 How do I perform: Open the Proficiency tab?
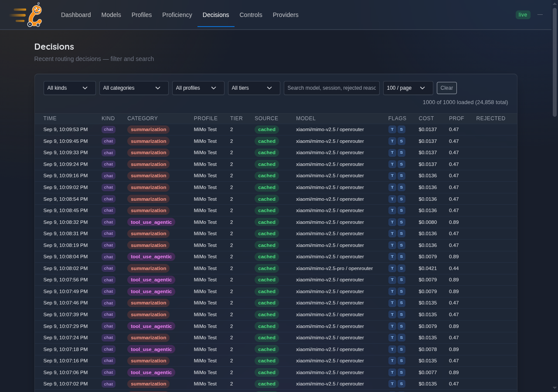pos(177,15)
